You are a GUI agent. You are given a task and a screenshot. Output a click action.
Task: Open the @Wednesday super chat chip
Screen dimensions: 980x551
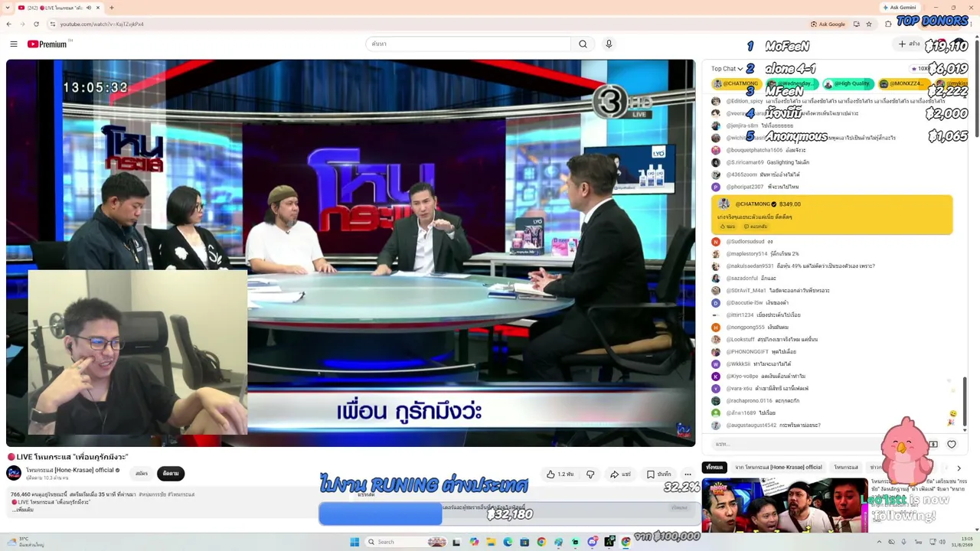(792, 83)
